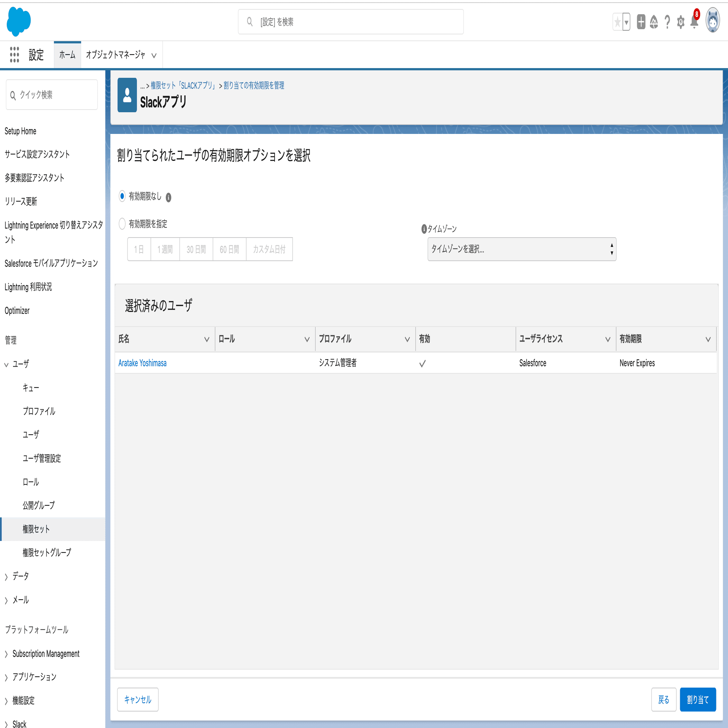Choose the 1週間 expiration option
The width and height of the screenshot is (728, 728).
click(165, 249)
